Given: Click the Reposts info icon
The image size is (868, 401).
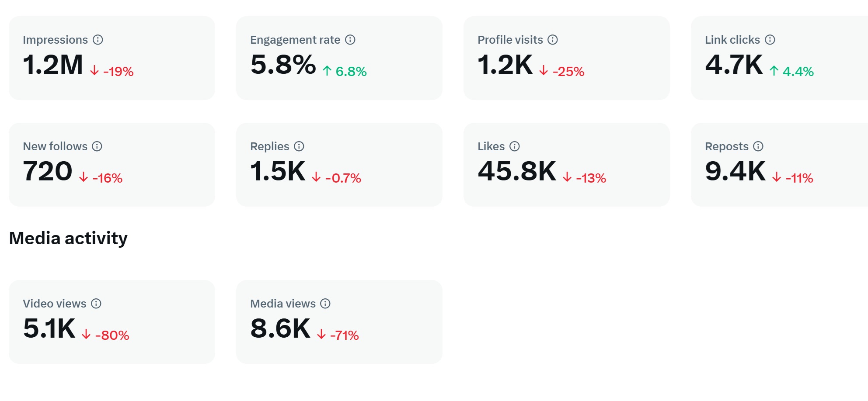Looking at the screenshot, I should pos(759,146).
